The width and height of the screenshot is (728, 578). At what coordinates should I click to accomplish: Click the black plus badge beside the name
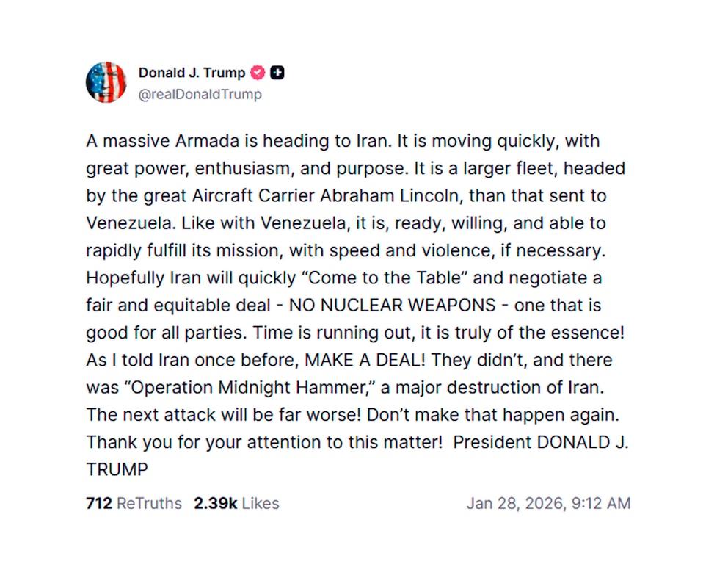coord(277,73)
